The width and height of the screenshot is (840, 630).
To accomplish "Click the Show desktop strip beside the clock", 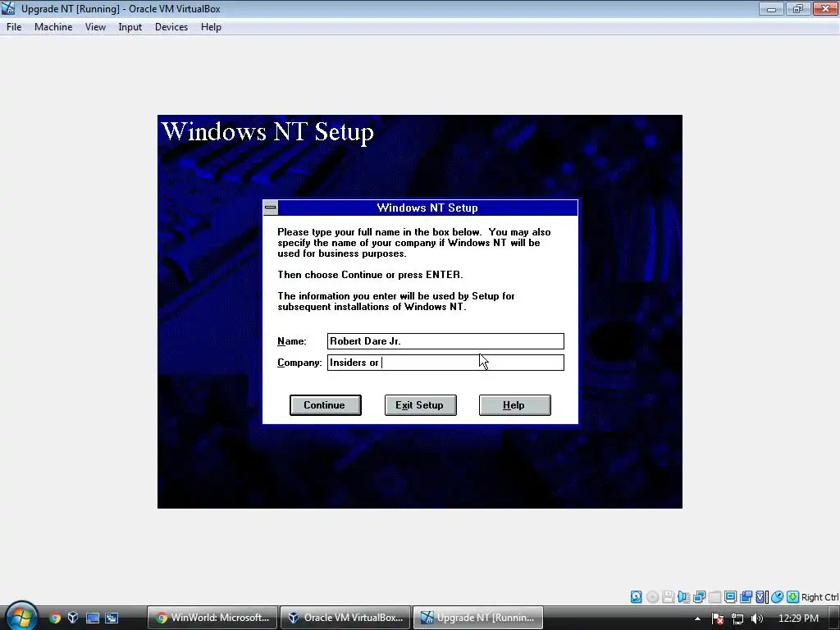I will point(835,619).
